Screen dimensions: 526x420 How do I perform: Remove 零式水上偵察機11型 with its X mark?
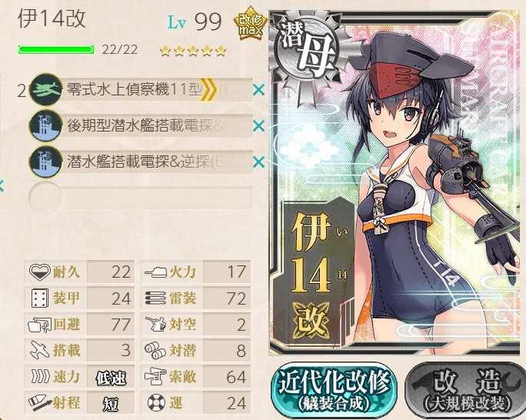tap(258, 90)
